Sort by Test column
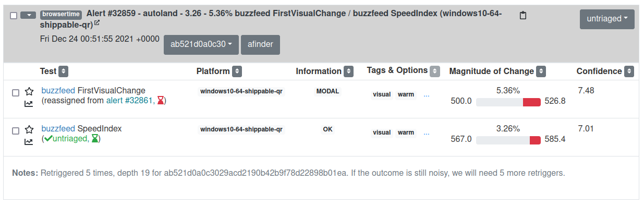 (64, 71)
